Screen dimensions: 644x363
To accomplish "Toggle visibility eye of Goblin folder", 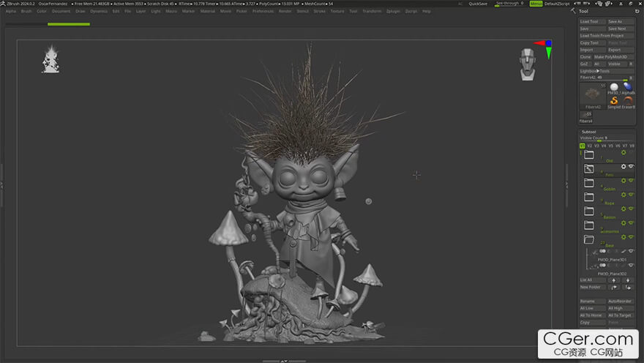I will [631, 180].
